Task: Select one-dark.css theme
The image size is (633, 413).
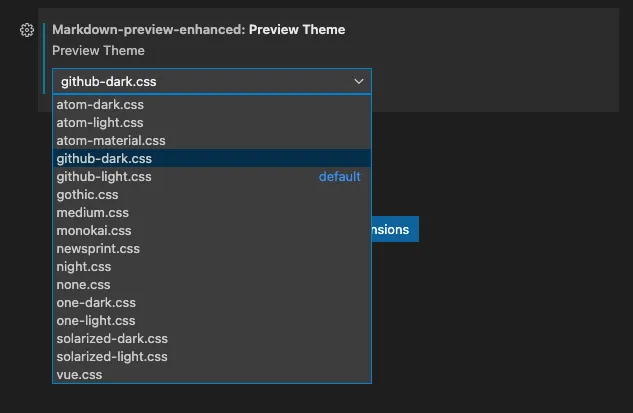Action: (x=96, y=302)
